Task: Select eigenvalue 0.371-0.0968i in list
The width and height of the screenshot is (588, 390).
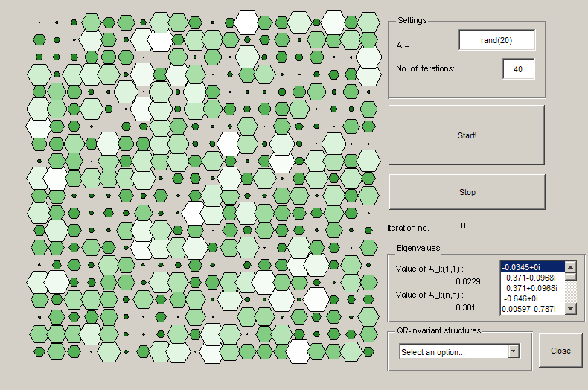Action: (532, 278)
